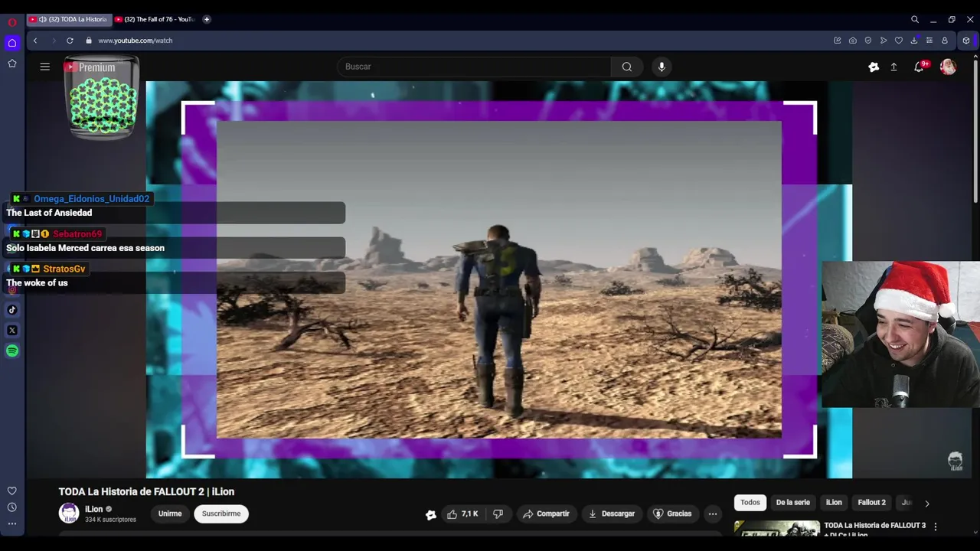Image resolution: width=980 pixels, height=551 pixels.
Task: Search by voice with the microphone icon
Action: [662, 67]
